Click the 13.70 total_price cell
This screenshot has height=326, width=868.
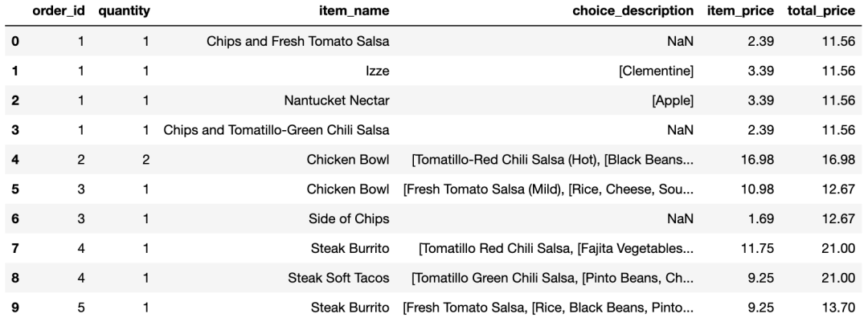(838, 308)
